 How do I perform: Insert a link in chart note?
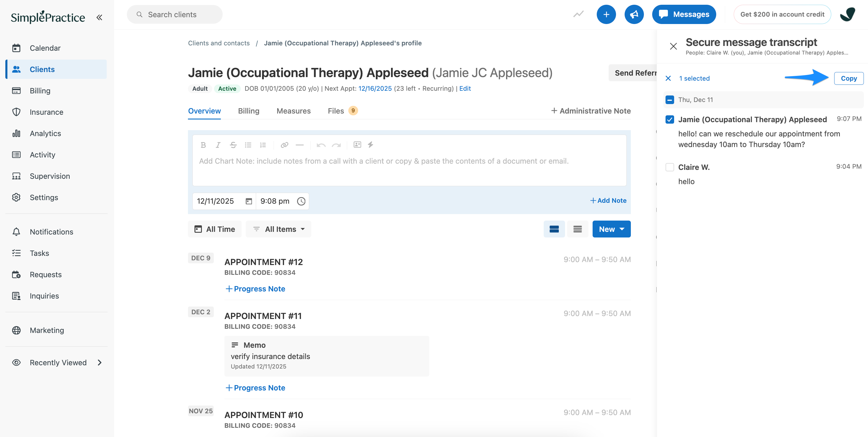pyautogui.click(x=285, y=145)
